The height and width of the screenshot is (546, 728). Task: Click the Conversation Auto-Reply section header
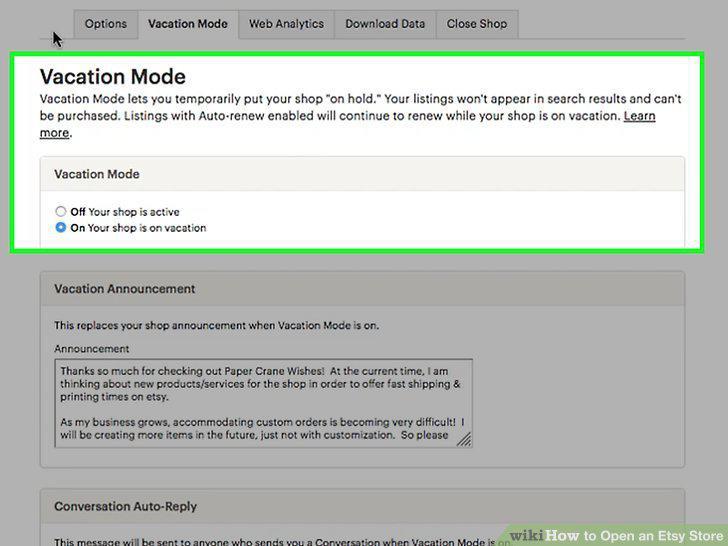pyautogui.click(x=362, y=507)
